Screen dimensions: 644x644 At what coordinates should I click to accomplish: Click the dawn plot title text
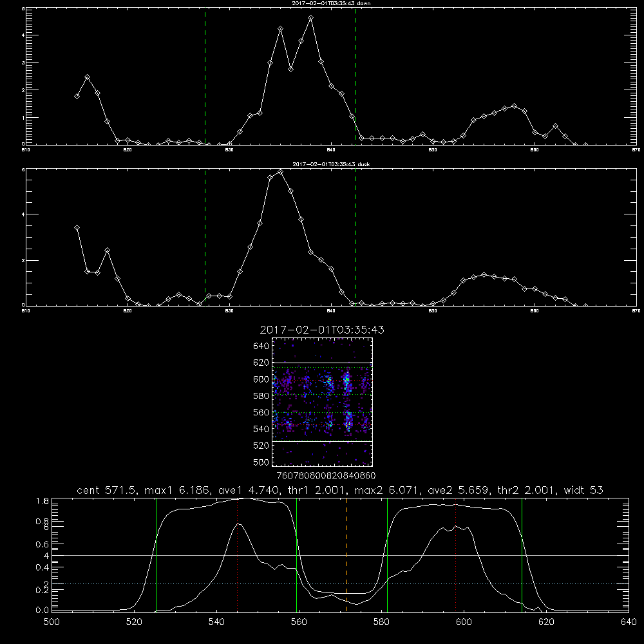click(x=331, y=3)
